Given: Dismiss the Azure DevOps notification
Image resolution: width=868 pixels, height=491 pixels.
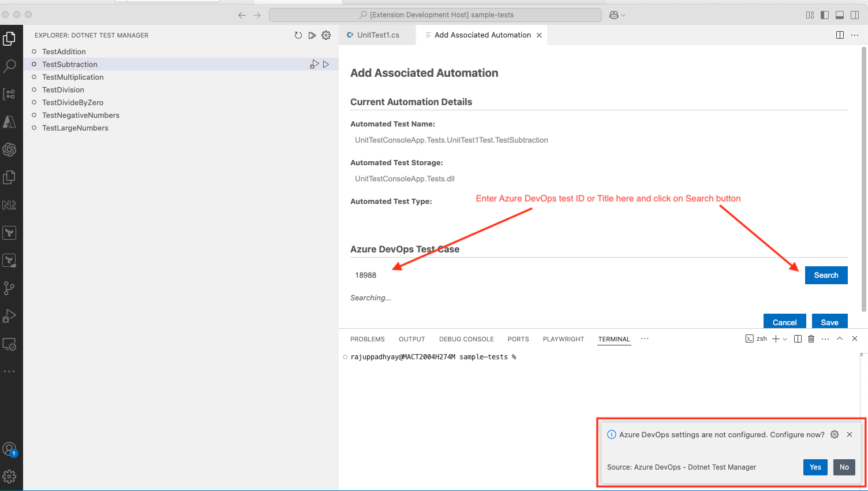Looking at the screenshot, I should click(x=850, y=434).
